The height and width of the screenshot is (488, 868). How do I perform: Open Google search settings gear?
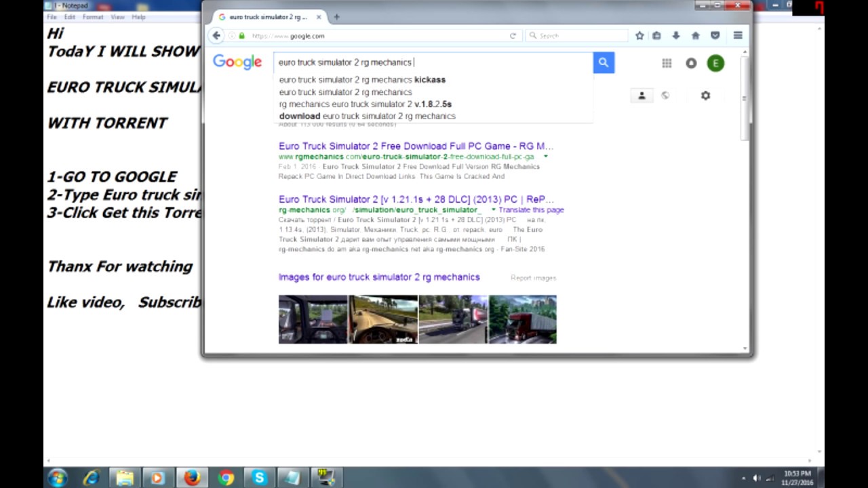705,96
